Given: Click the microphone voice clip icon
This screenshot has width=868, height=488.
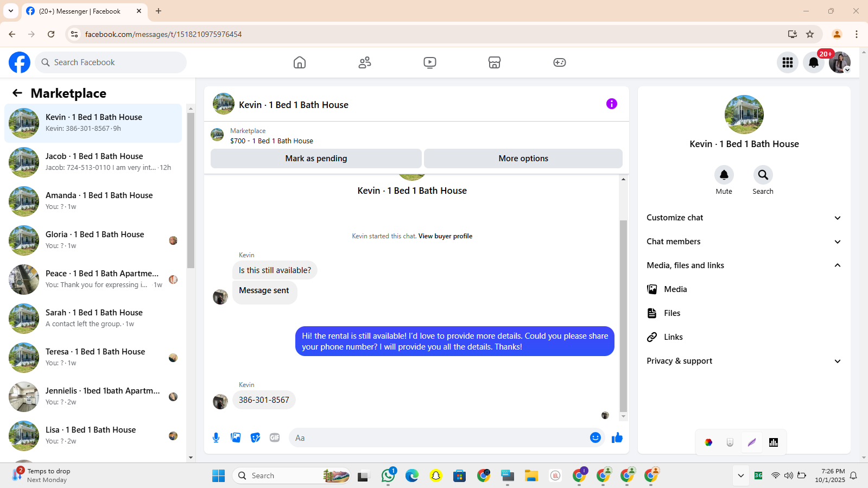Looking at the screenshot, I should click(216, 438).
